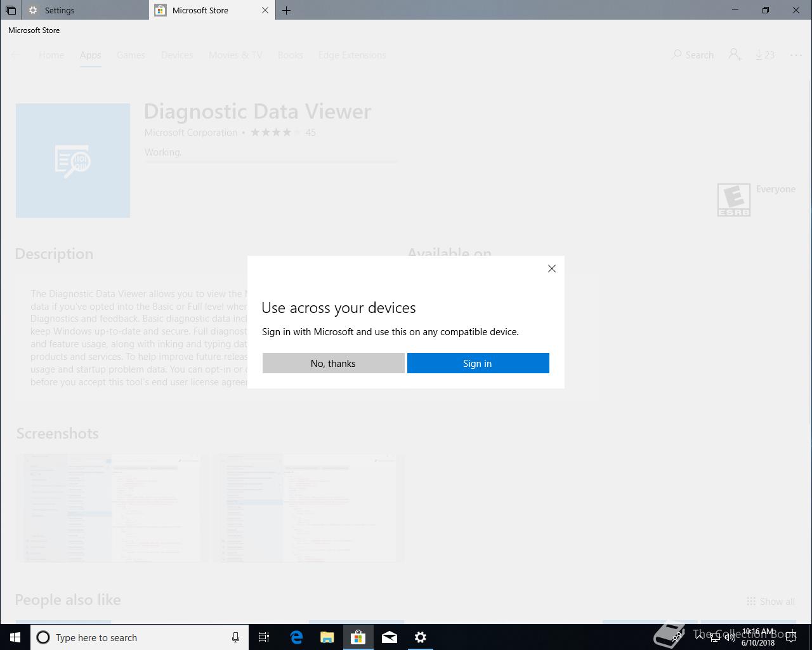Launch Microsoft Edge from taskbar
The width and height of the screenshot is (812, 650).
pyautogui.click(x=296, y=637)
